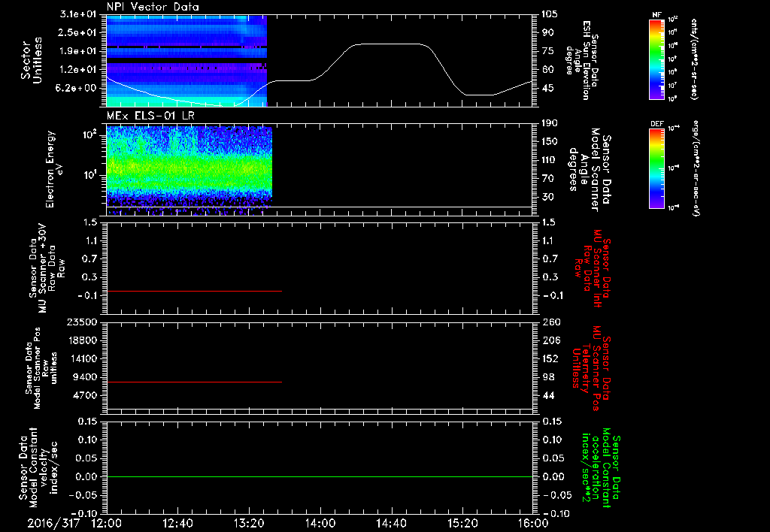Click the 190 scanner angle tick label

coord(550,123)
